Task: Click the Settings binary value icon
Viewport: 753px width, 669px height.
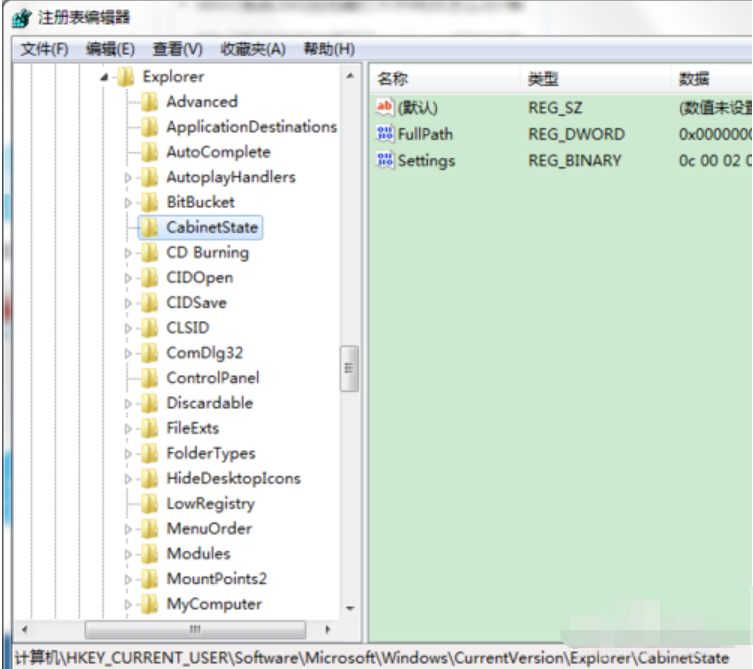Action: (385, 160)
